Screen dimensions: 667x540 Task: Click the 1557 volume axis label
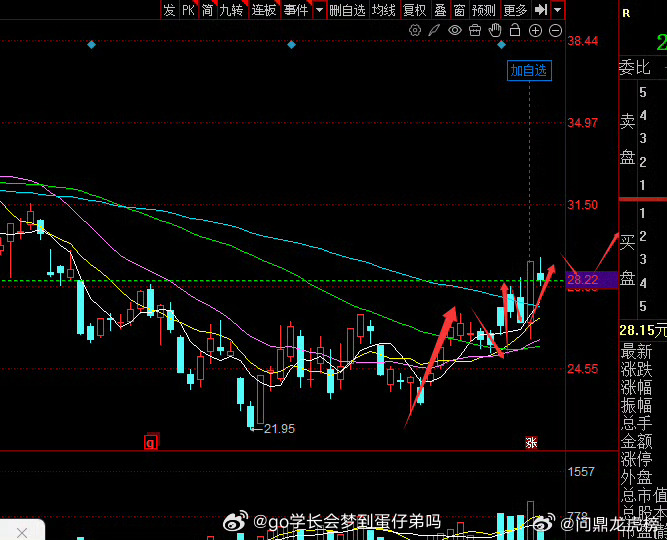(581, 471)
